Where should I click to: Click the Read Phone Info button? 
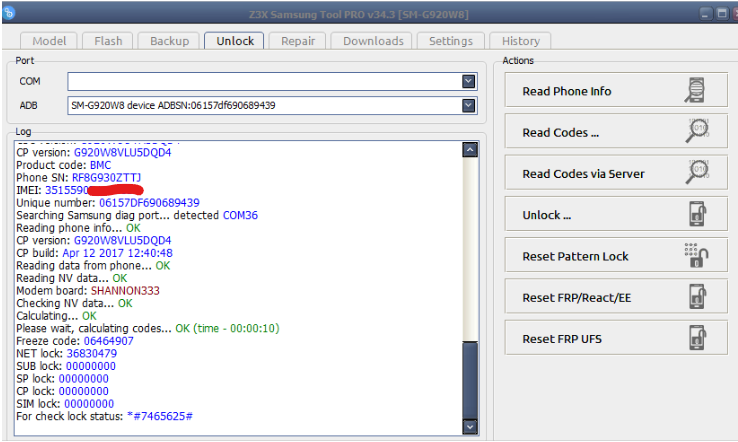[616, 90]
